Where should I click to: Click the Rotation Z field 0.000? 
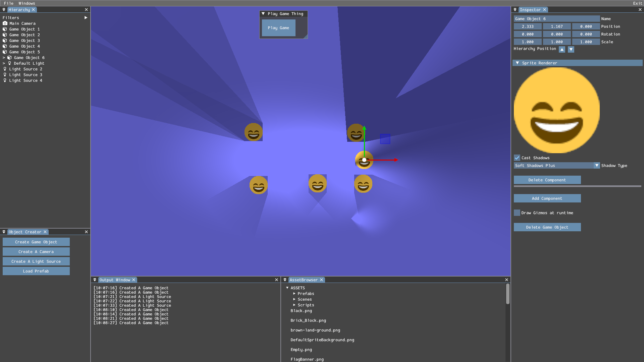pyautogui.click(x=586, y=34)
